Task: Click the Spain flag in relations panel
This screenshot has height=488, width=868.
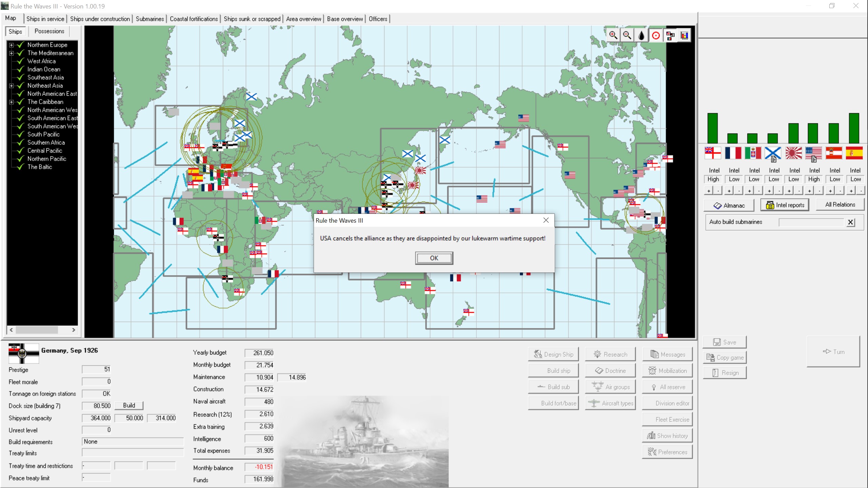Action: 854,153
